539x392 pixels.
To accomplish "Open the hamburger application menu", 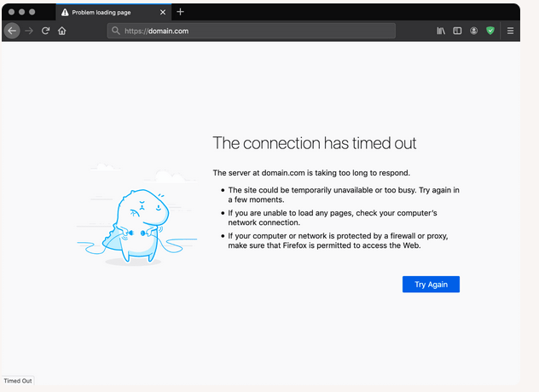I will pyautogui.click(x=511, y=31).
